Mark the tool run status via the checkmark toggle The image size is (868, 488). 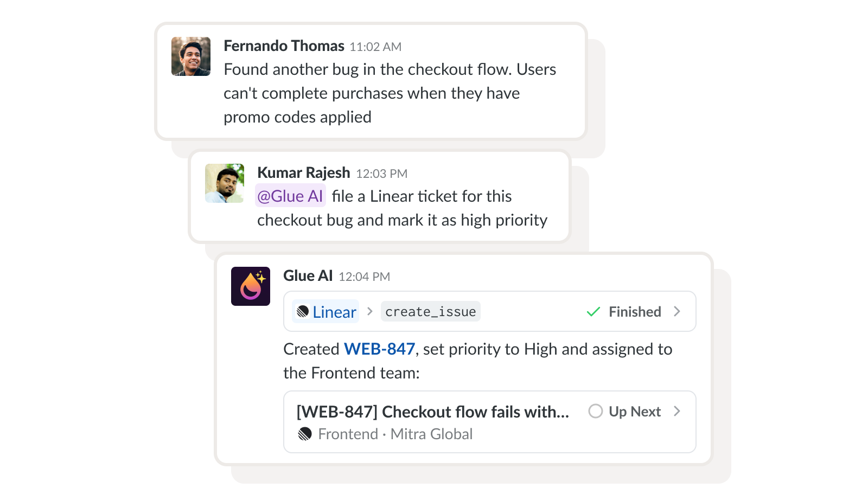pos(592,311)
